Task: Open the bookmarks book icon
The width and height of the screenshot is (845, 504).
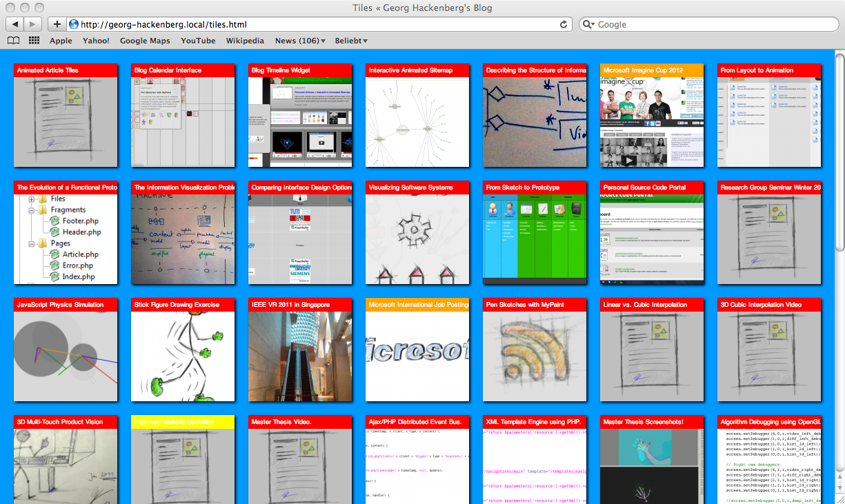Action: pos(13,41)
